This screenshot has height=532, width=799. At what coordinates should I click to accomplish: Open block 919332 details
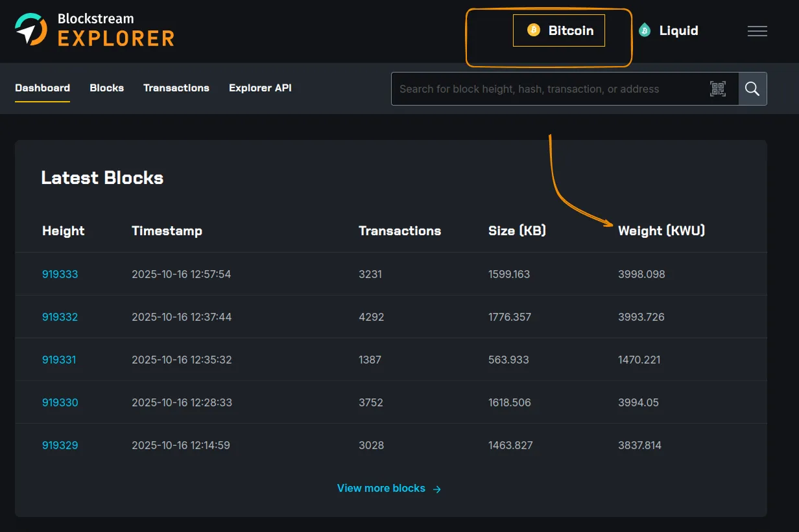click(x=60, y=317)
